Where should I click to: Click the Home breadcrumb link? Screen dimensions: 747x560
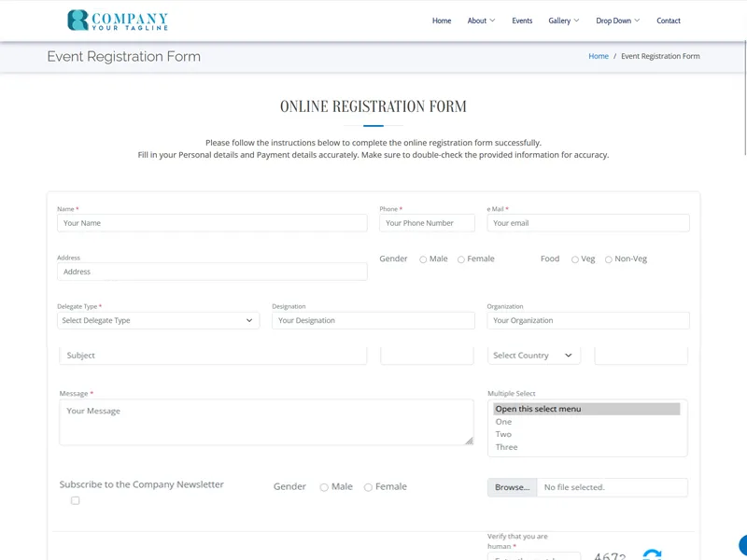point(599,56)
